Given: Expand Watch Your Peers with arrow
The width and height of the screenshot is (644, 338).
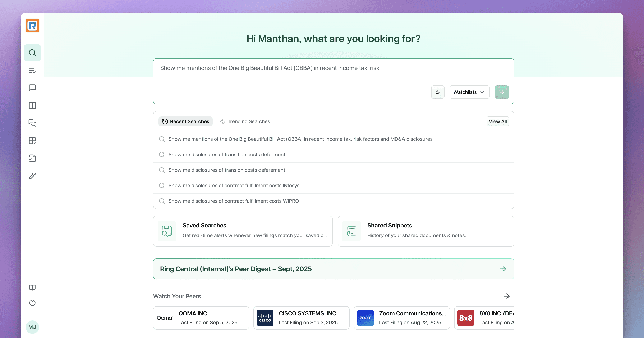Looking at the screenshot, I should pyautogui.click(x=506, y=296).
